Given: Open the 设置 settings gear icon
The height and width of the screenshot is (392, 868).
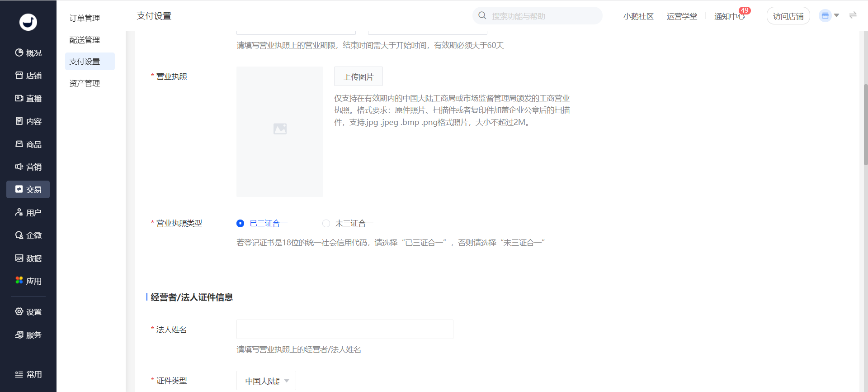Looking at the screenshot, I should [19, 311].
